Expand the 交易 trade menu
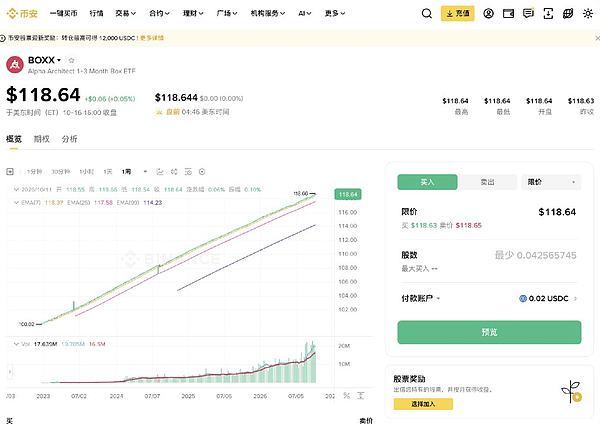The image size is (600, 424). 126,14
